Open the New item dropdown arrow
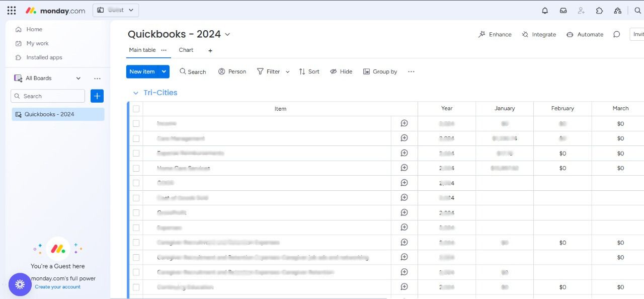644x299 pixels. click(x=164, y=72)
